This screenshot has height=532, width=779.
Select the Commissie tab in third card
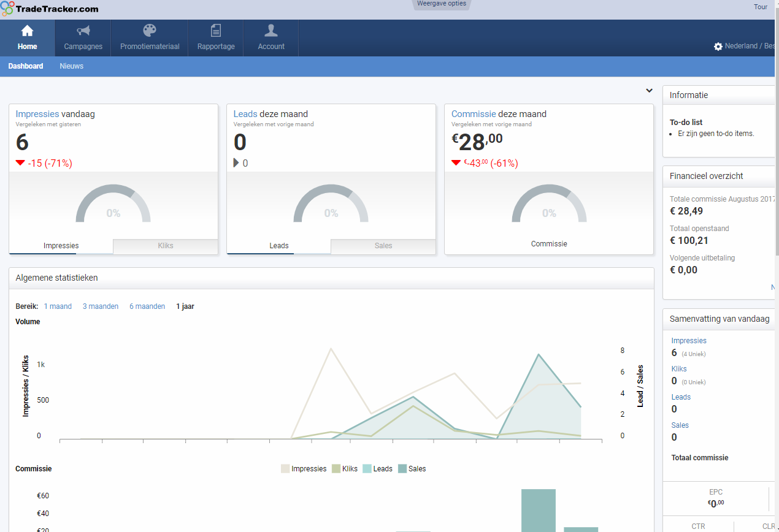549,244
